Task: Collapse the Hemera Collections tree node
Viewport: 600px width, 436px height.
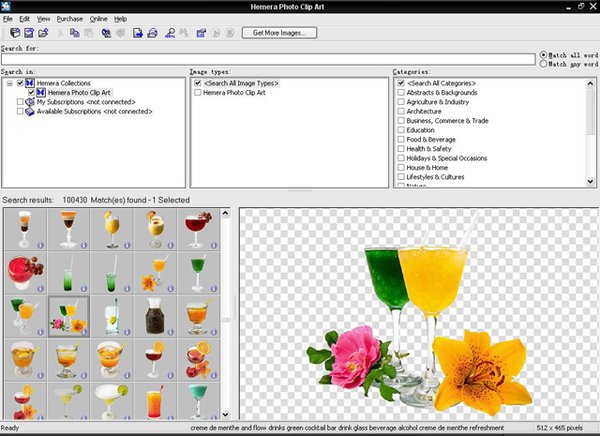Action: pyautogui.click(x=10, y=83)
